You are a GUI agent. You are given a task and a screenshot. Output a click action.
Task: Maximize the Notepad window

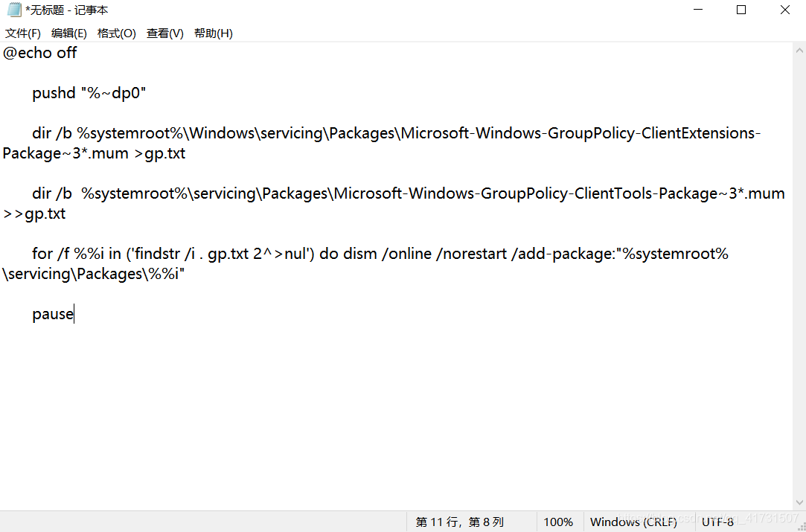(x=741, y=10)
